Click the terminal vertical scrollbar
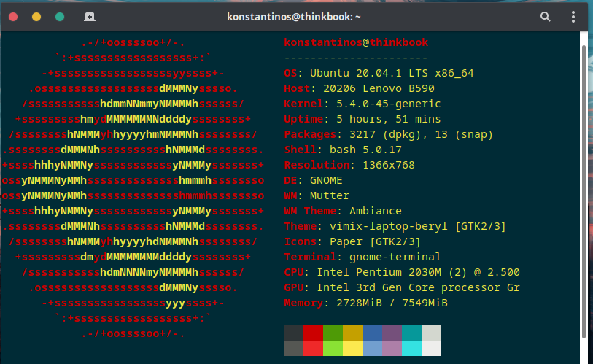Screen dimensions: 593x364 pyautogui.click(x=584, y=191)
